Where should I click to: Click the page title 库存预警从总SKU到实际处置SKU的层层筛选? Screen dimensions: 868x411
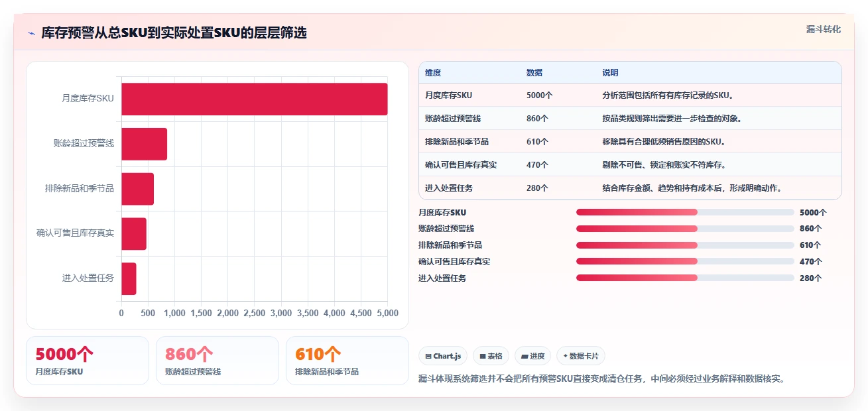[174, 32]
